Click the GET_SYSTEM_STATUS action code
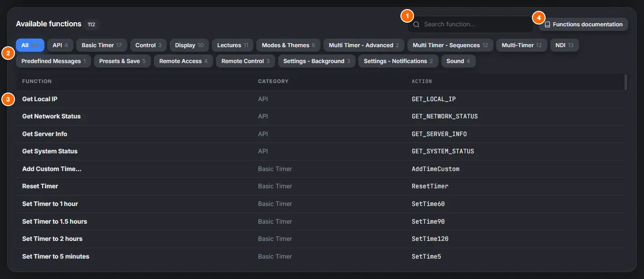The image size is (644, 279). click(x=443, y=151)
